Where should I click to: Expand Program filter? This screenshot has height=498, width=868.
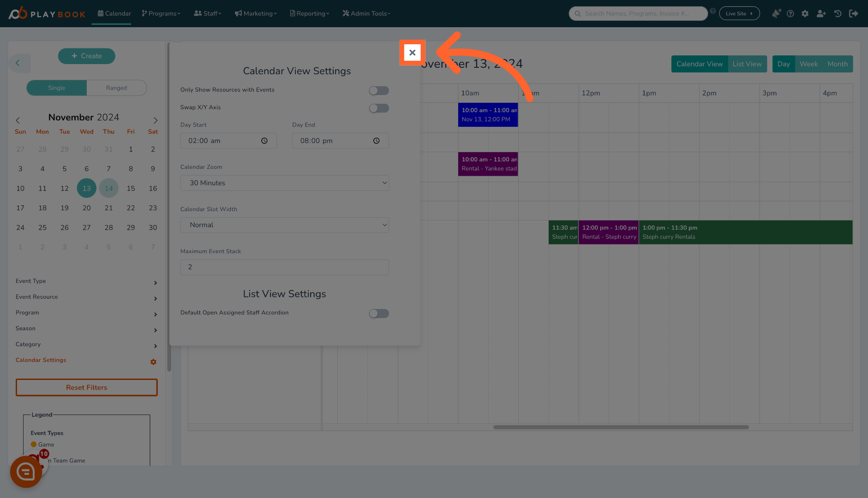pos(86,313)
